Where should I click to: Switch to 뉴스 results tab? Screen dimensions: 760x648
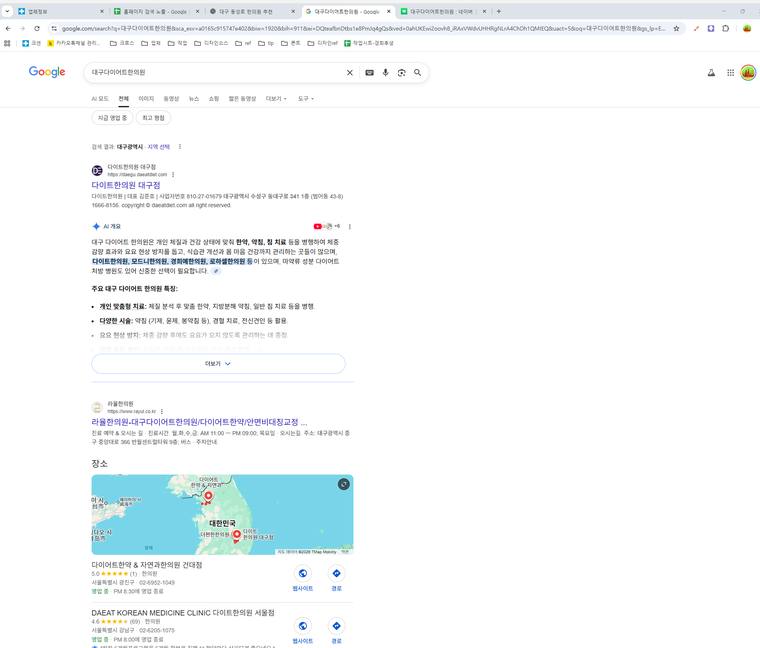coord(194,98)
